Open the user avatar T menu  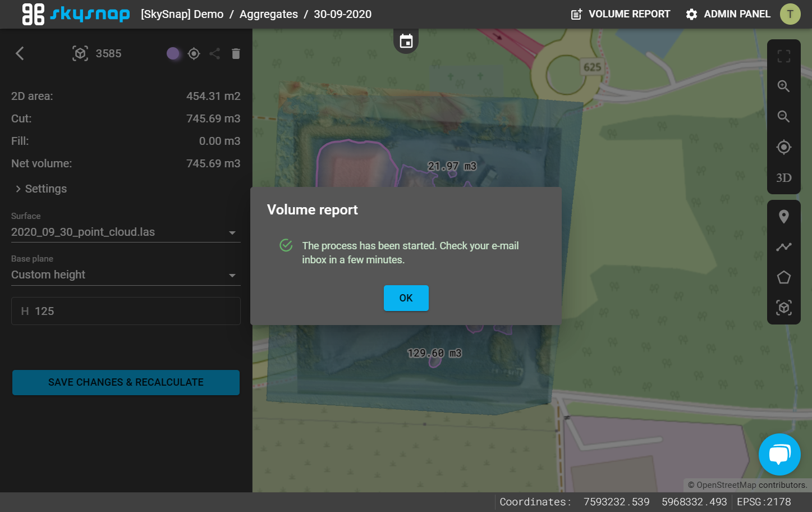pos(790,14)
